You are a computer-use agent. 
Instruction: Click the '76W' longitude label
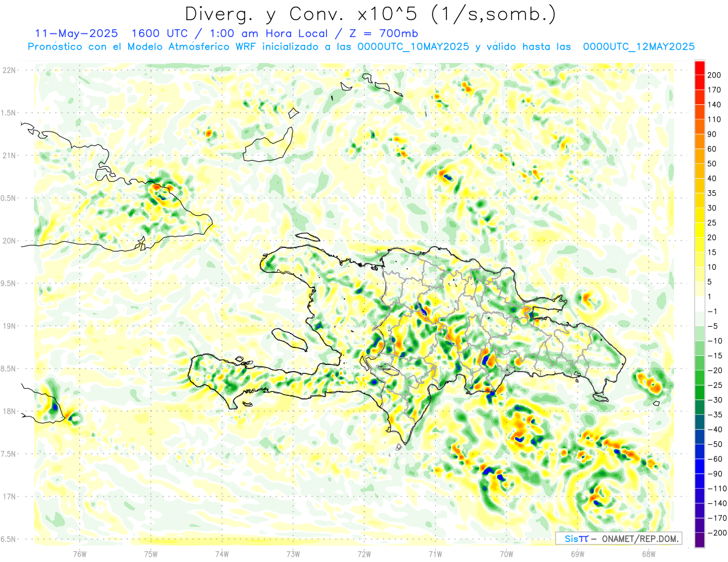pos(79,554)
